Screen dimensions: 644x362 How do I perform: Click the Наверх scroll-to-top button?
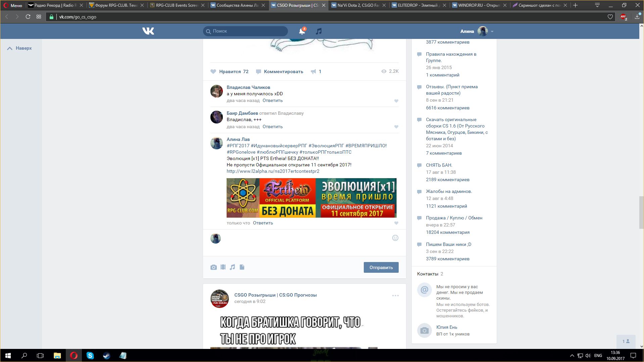[19, 48]
